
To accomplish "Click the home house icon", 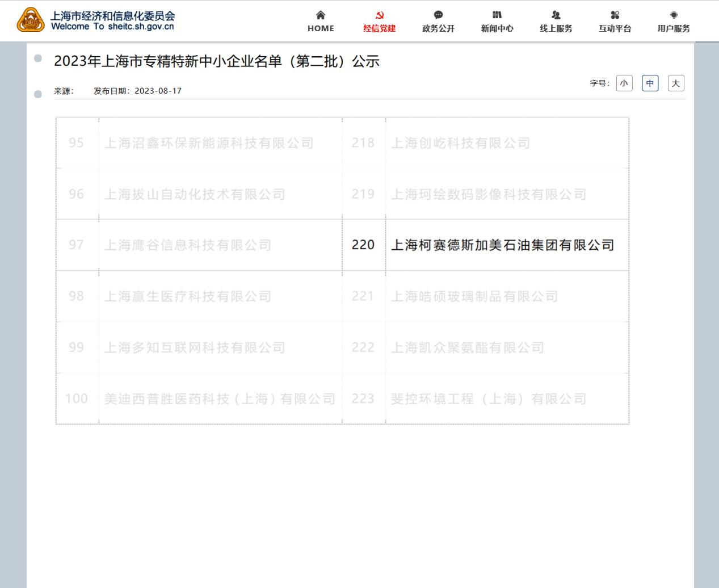I will tap(321, 15).
